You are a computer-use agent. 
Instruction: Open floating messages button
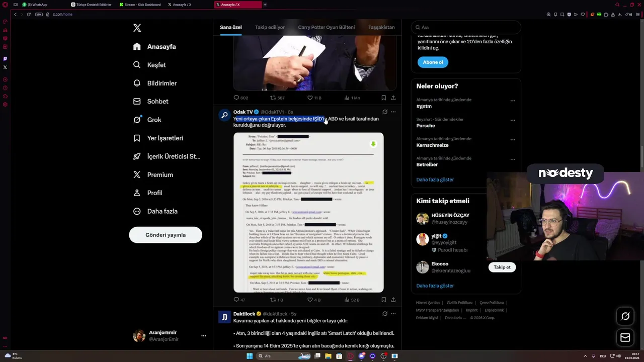coord(625,337)
